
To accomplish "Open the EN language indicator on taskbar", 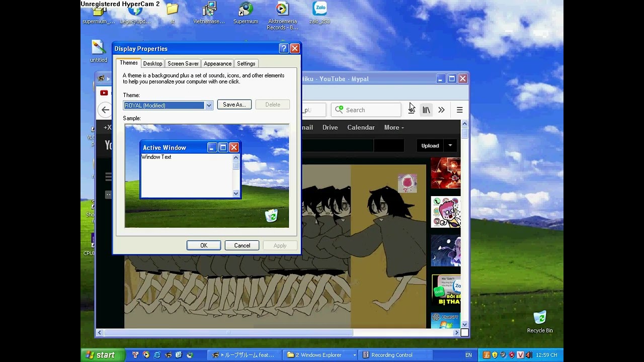I will click(468, 355).
